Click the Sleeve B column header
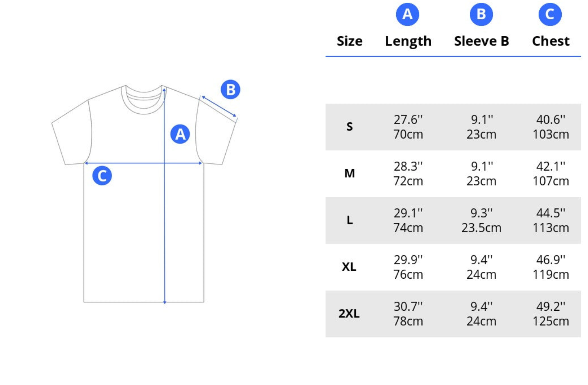This screenshot has width=588, height=385. pyautogui.click(x=482, y=41)
